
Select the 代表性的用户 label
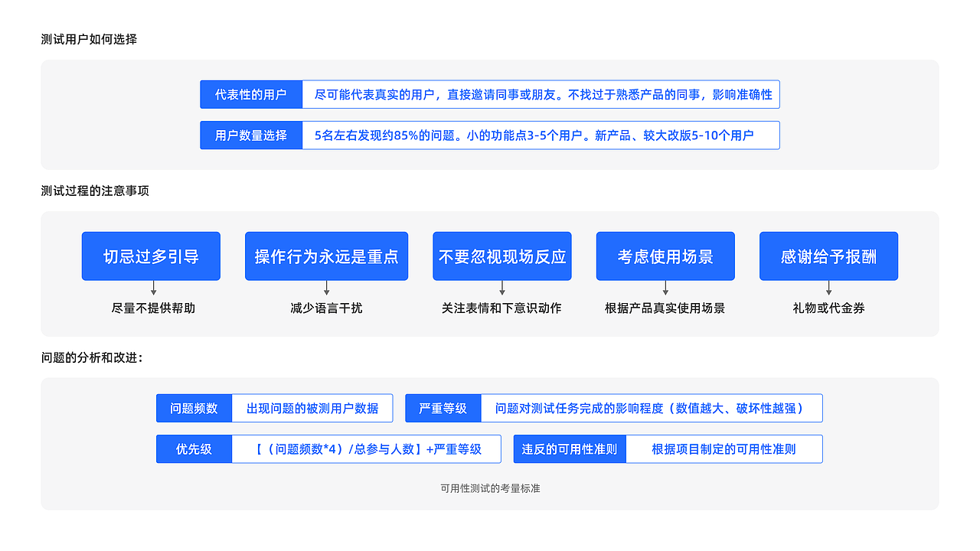pos(250,94)
